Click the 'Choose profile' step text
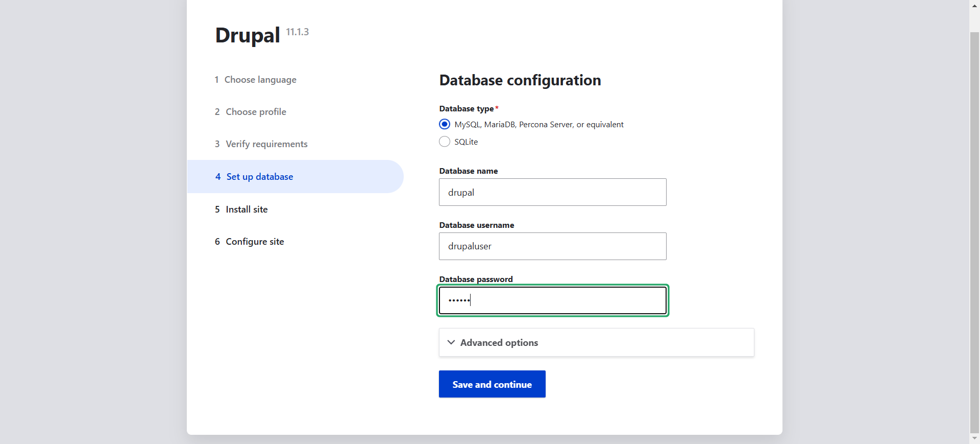The width and height of the screenshot is (980, 444). click(x=256, y=112)
